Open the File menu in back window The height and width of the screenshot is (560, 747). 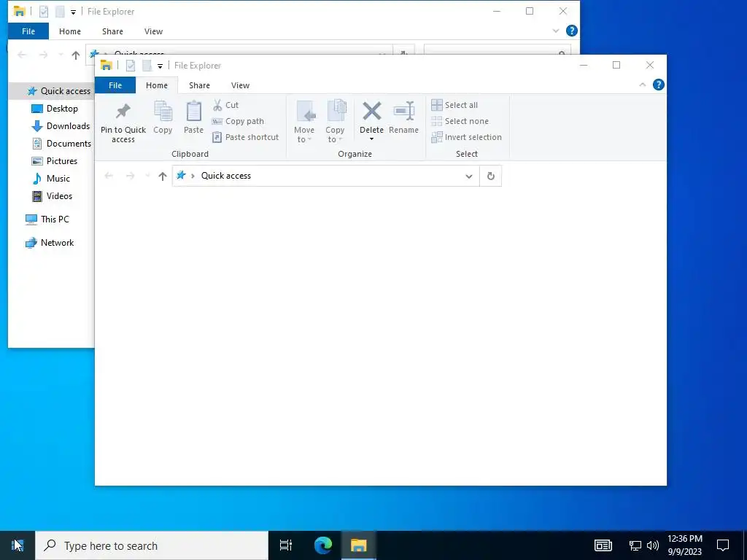[x=28, y=31]
